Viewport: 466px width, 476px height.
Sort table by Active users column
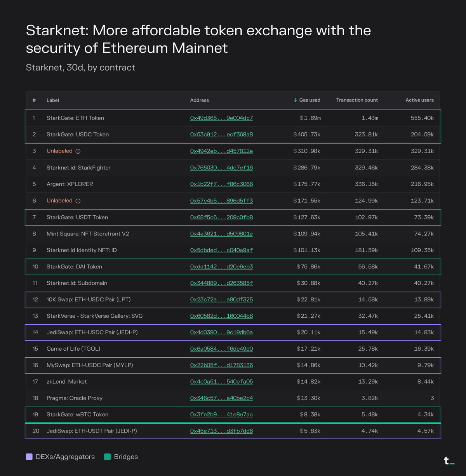[x=419, y=100]
